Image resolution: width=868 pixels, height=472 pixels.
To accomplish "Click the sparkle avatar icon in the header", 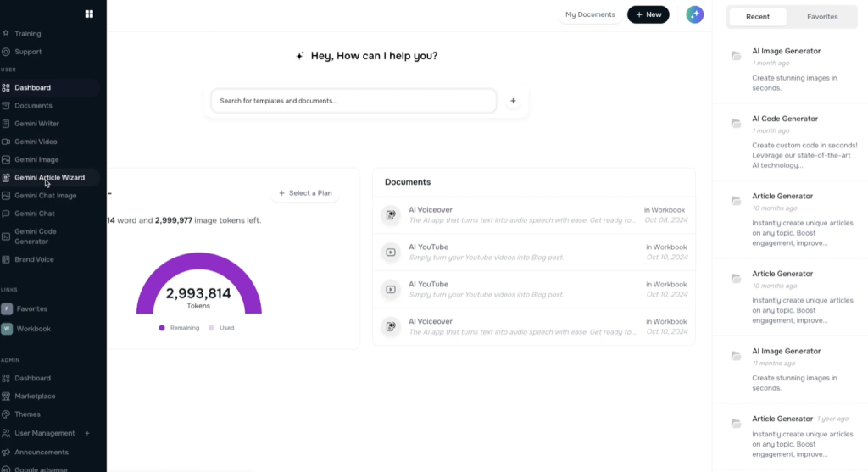I will tap(694, 14).
